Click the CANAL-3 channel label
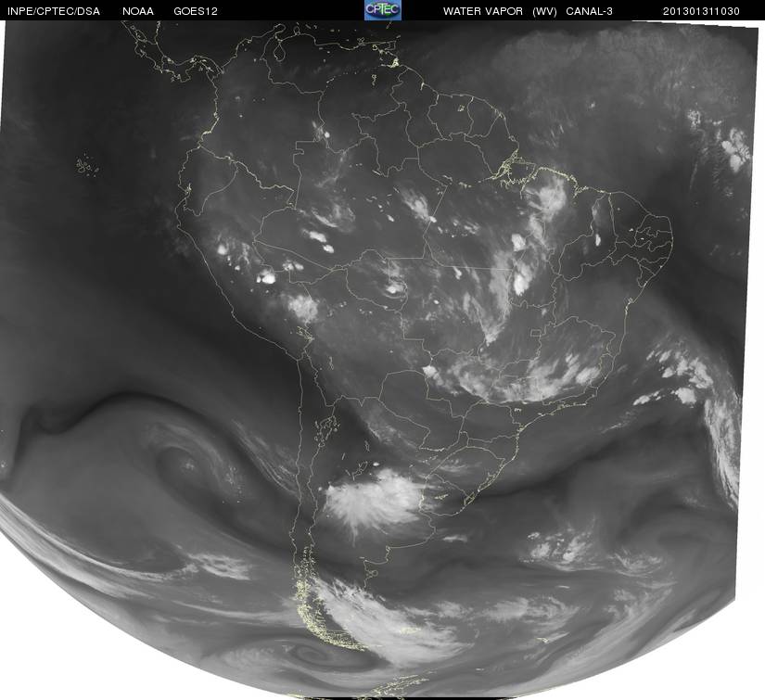The width and height of the screenshot is (765, 700). [590, 11]
